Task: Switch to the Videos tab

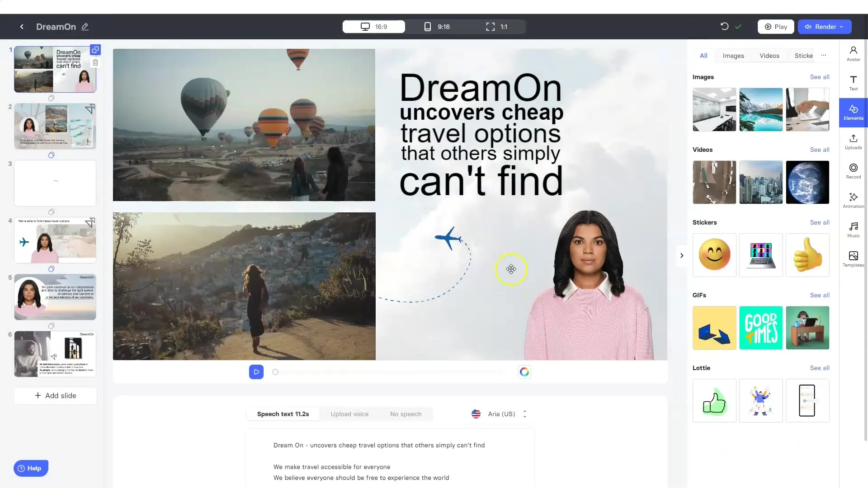Action: [769, 56]
